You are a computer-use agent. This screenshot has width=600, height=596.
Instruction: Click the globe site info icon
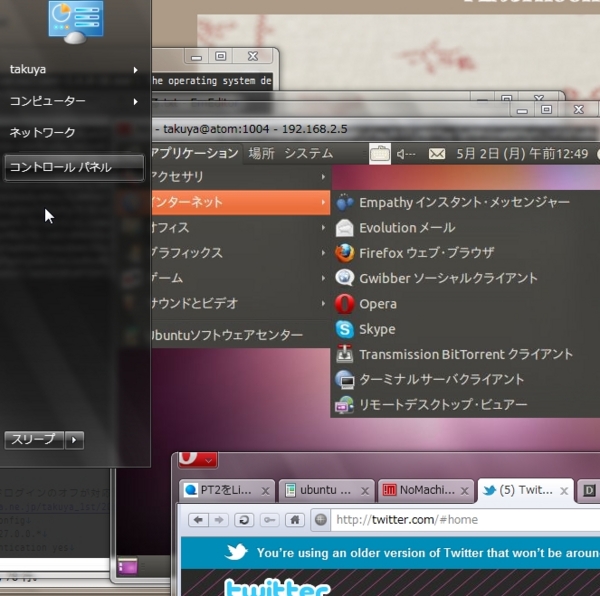point(321,520)
